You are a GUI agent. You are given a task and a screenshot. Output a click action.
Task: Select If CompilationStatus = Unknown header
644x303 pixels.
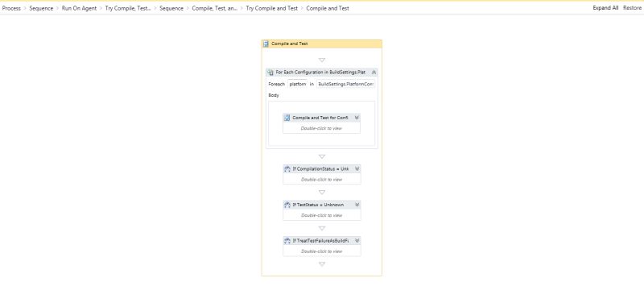click(x=322, y=169)
